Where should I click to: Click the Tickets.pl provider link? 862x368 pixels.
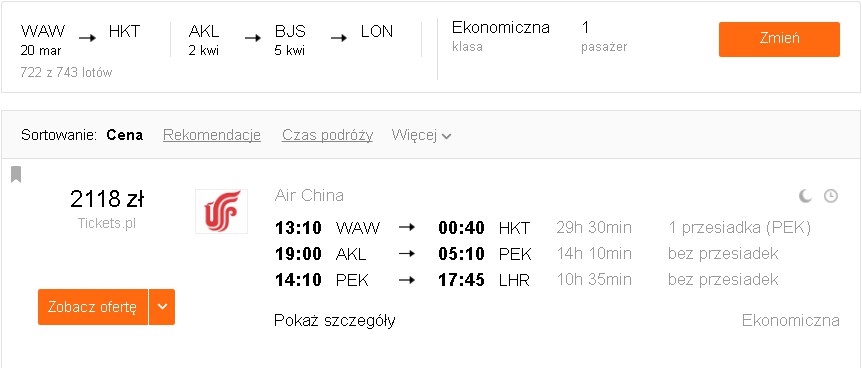pos(107,223)
